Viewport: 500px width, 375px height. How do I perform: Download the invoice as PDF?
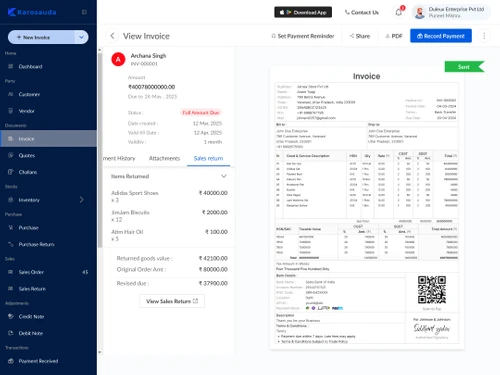(x=394, y=36)
